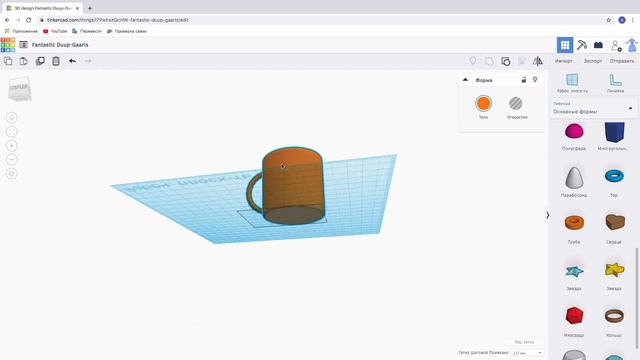The image size is (640, 360).
Task: Click the Tinkercad logo
Action: (8, 45)
